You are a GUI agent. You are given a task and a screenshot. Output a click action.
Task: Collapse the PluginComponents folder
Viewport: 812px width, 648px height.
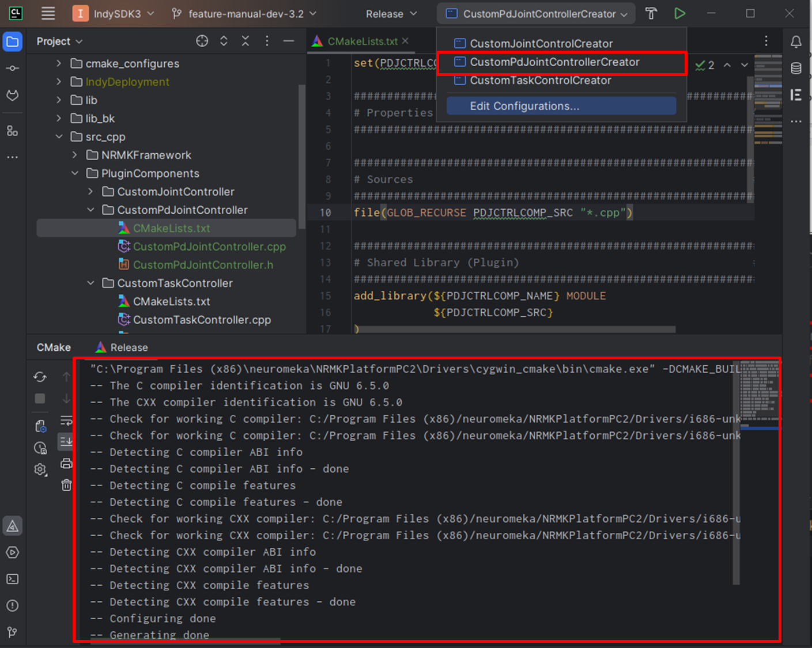click(75, 173)
